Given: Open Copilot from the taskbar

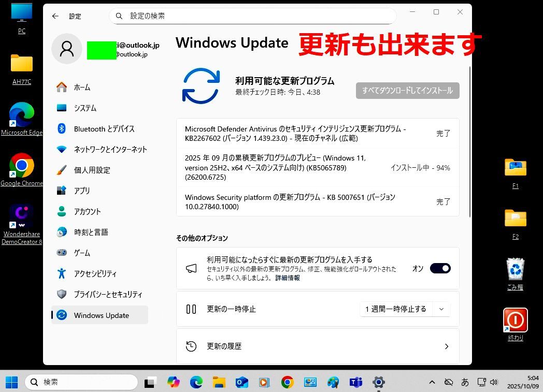Looking at the screenshot, I should point(173,382).
